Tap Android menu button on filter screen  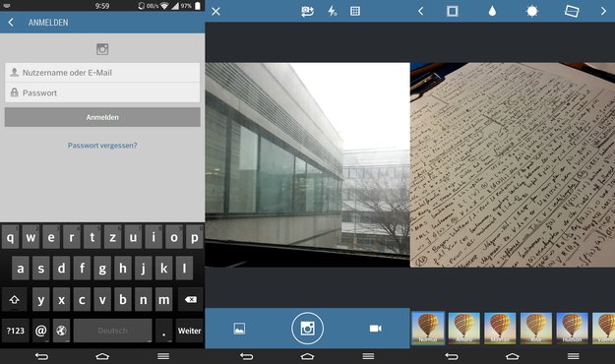point(573,356)
